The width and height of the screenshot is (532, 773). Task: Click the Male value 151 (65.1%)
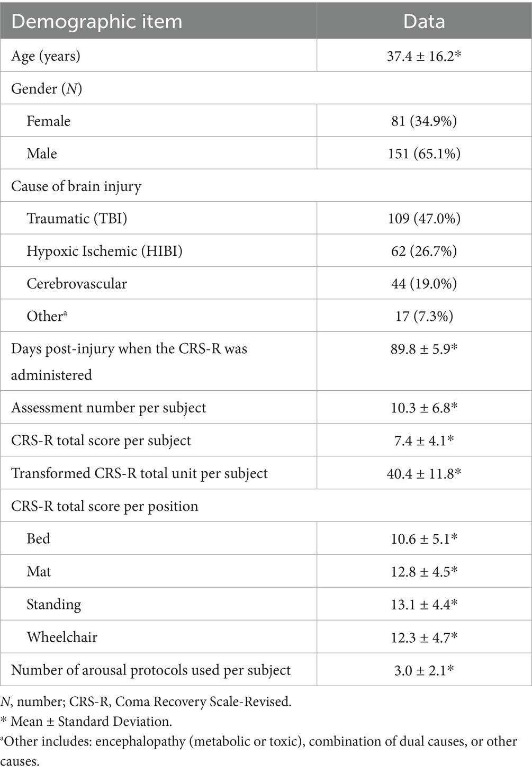click(x=424, y=154)
